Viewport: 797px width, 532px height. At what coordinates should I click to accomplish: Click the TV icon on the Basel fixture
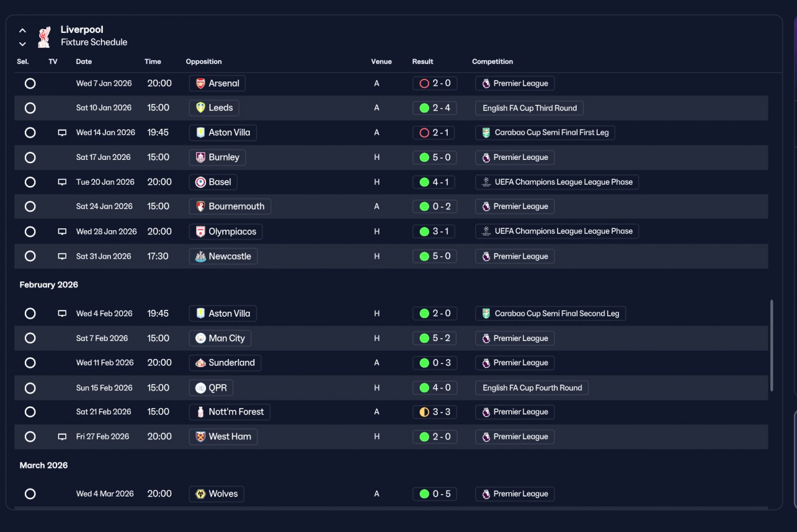pos(62,182)
